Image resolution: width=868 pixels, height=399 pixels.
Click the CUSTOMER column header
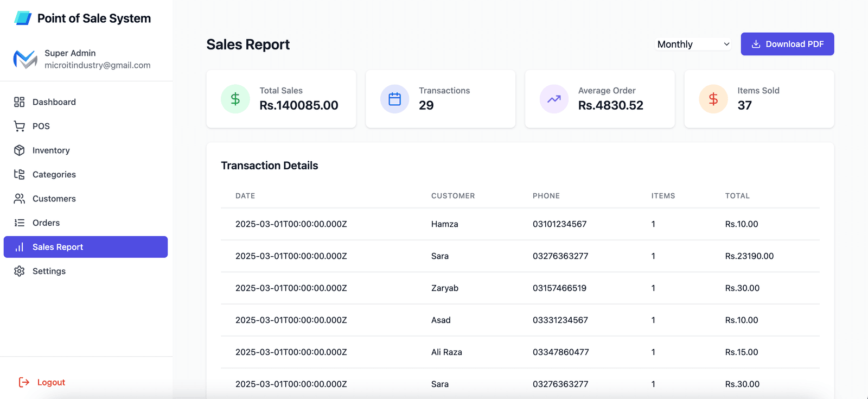[453, 196]
